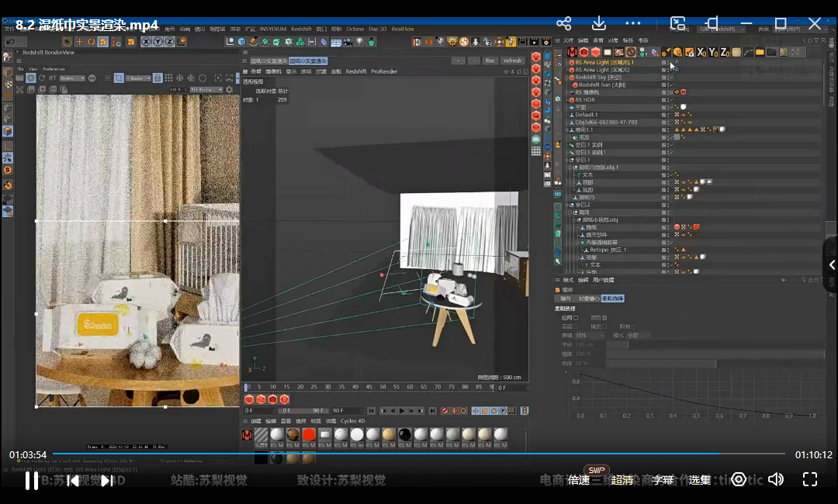Image resolution: width=838 pixels, height=504 pixels.
Task: Open the Render dropdown in RenderView toolbar
Action: [139, 78]
